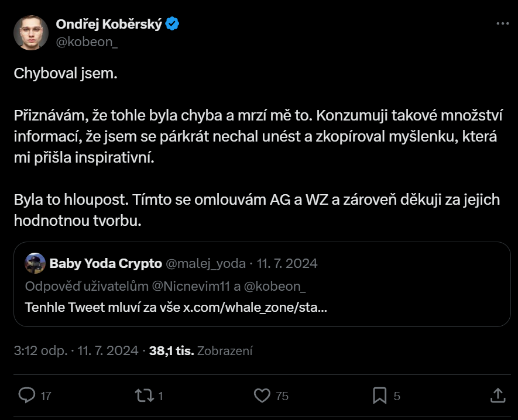
Task: View the 38,1 tis. Zobrazení count
Action: (201, 351)
